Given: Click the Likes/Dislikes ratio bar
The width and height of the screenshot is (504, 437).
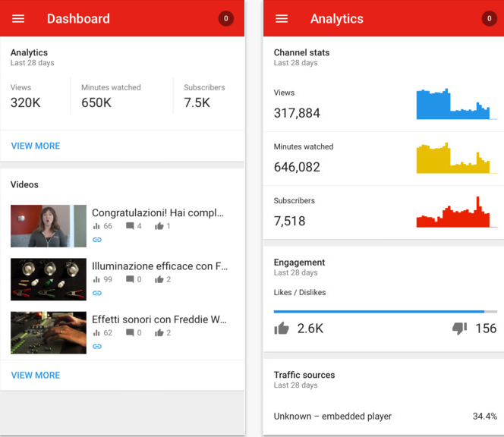Looking at the screenshot, I should tap(385, 311).
